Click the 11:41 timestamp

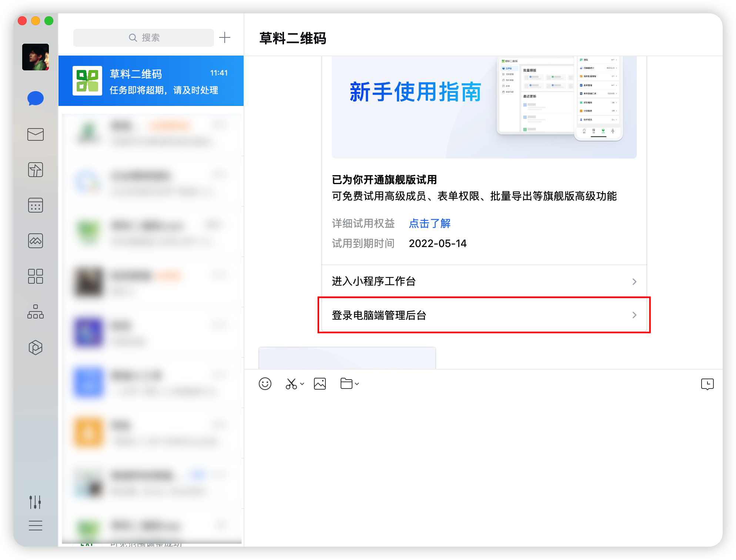point(219,73)
